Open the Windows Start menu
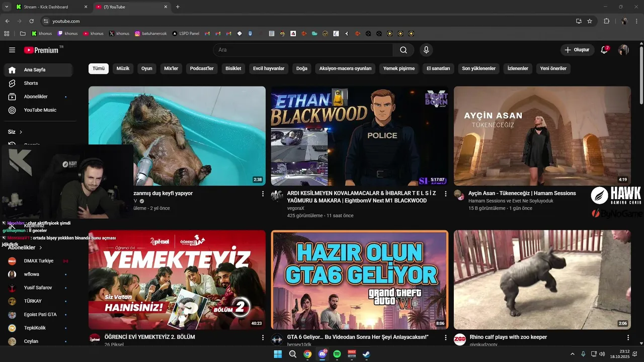This screenshot has height=362, width=644. [x=278, y=354]
